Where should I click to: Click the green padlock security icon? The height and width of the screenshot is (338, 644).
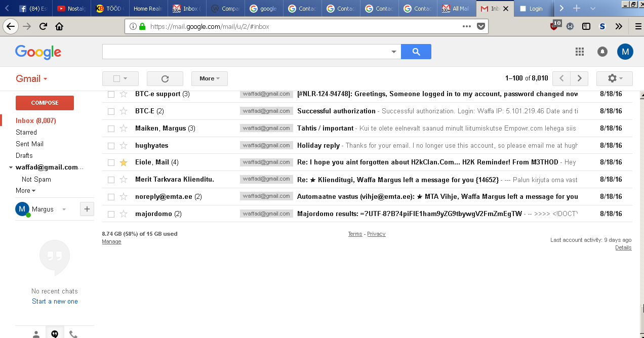[142, 26]
